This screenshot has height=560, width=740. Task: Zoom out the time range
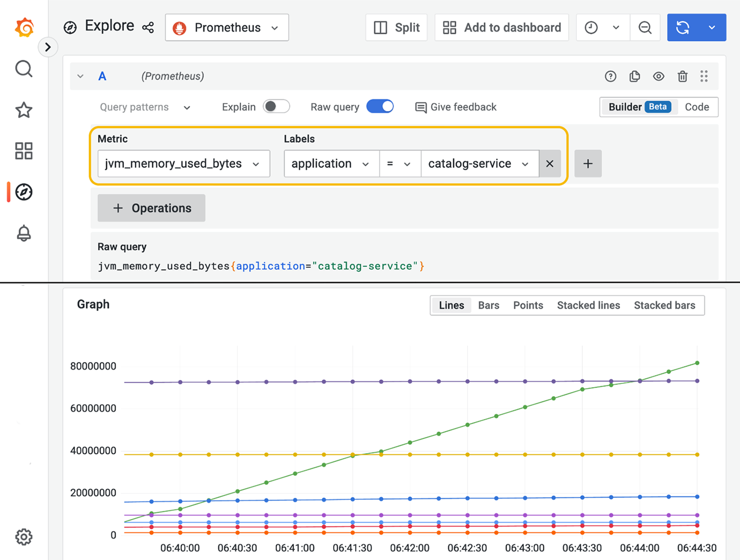click(x=645, y=27)
